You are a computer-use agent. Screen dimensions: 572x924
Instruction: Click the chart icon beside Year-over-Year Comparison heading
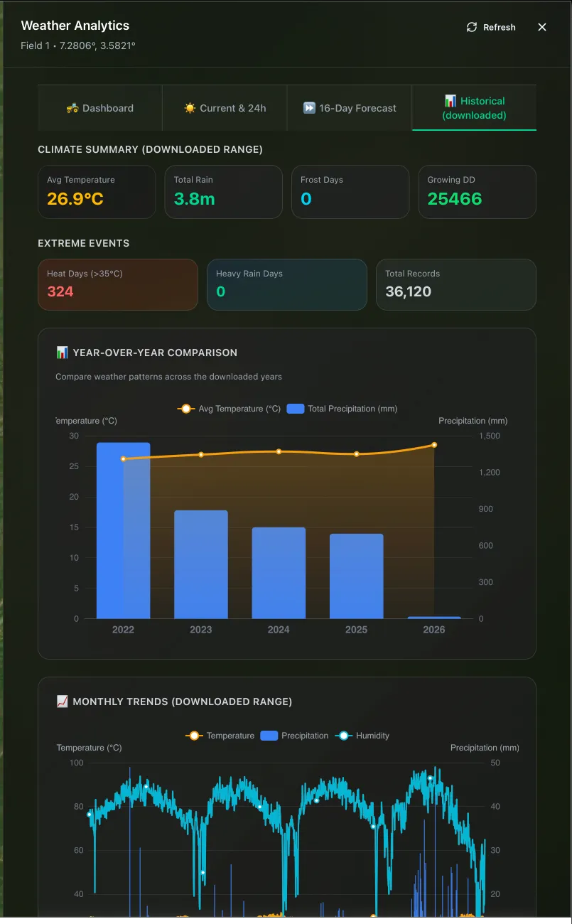pos(62,351)
